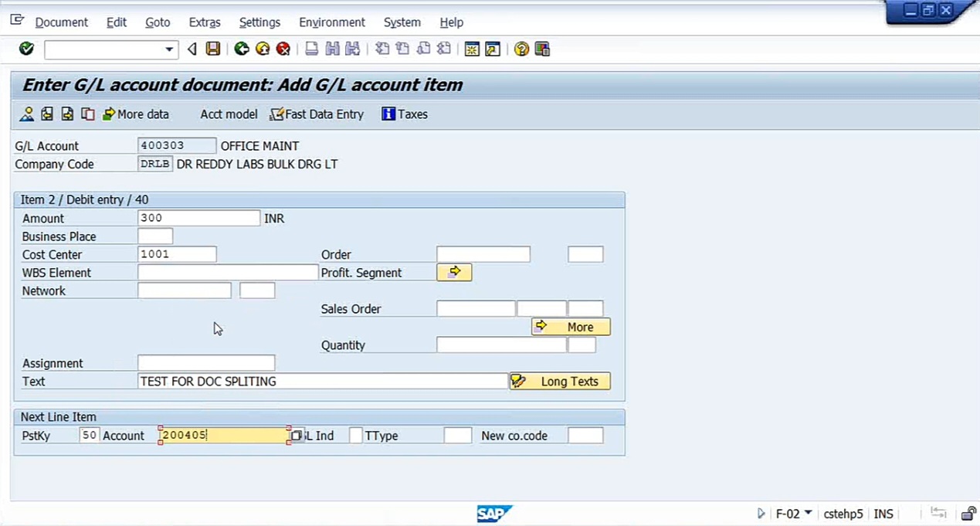The width and height of the screenshot is (980, 526).
Task: Click the PstKy field containing 50
Action: 89,436
